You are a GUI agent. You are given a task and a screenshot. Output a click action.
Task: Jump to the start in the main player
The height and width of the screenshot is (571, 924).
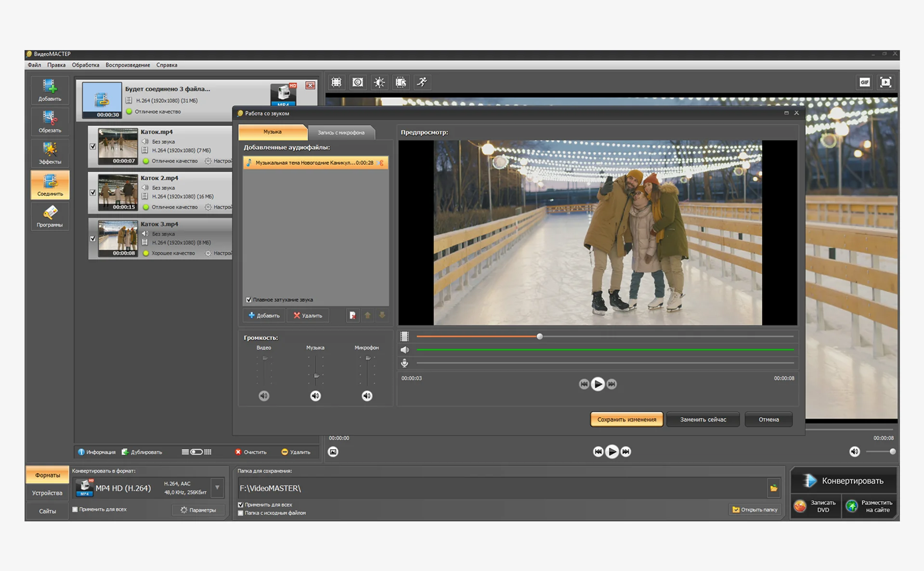(598, 451)
